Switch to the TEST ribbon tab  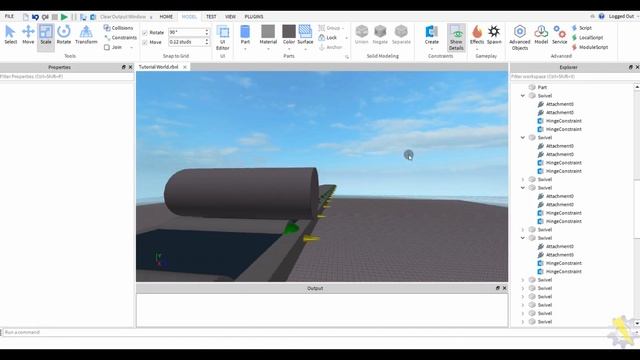click(x=211, y=17)
